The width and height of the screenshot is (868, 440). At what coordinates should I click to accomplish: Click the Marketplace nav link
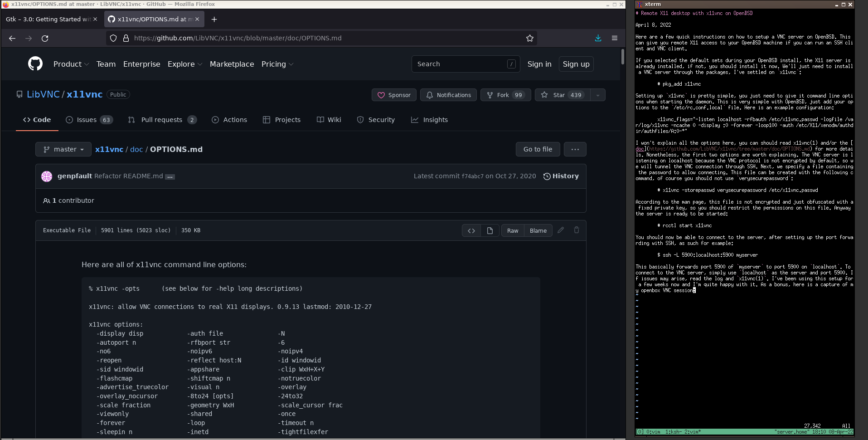pos(232,64)
